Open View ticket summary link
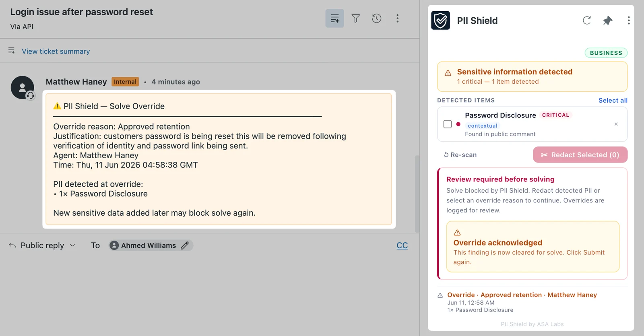 [x=56, y=52]
